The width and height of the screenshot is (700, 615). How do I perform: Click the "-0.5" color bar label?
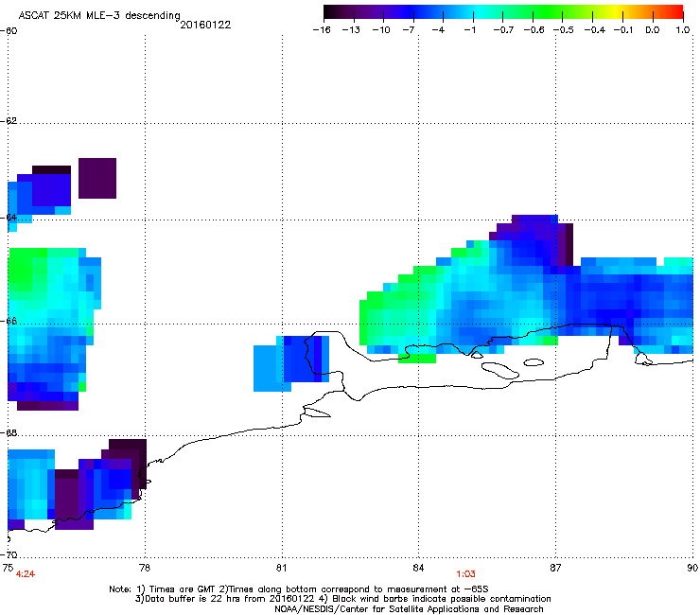[564, 30]
